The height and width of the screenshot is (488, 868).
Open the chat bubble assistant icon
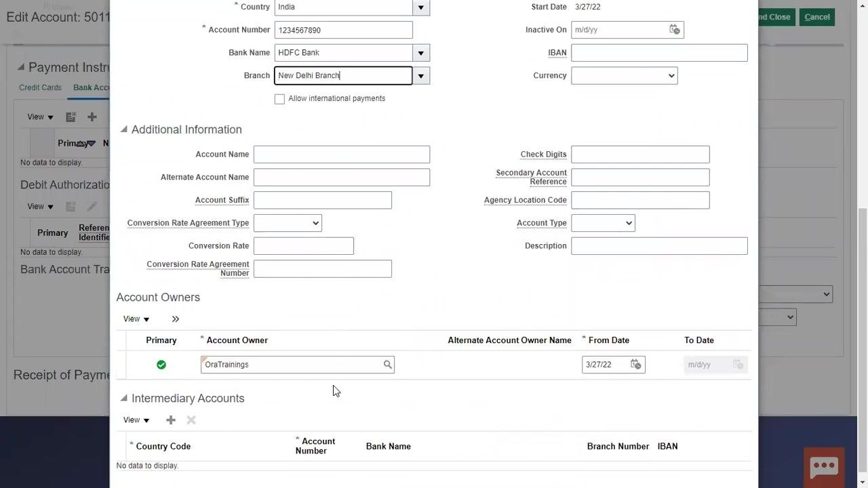point(824,467)
